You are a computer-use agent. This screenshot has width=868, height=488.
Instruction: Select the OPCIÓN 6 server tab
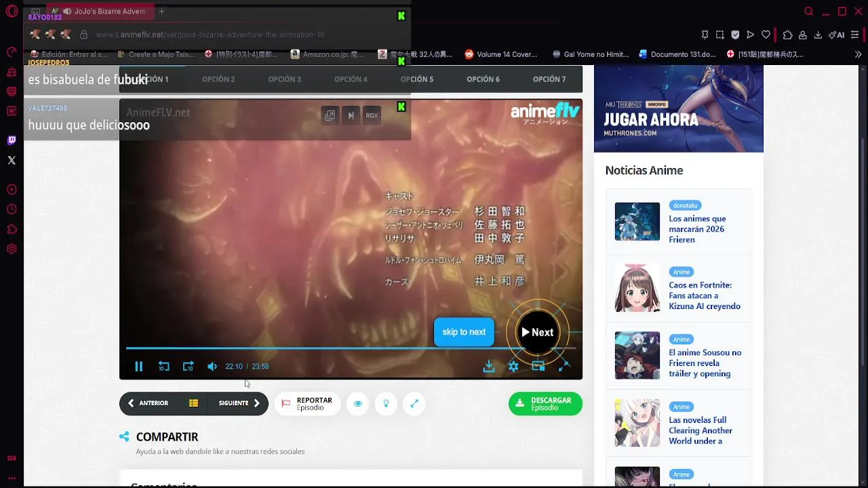[x=483, y=79]
